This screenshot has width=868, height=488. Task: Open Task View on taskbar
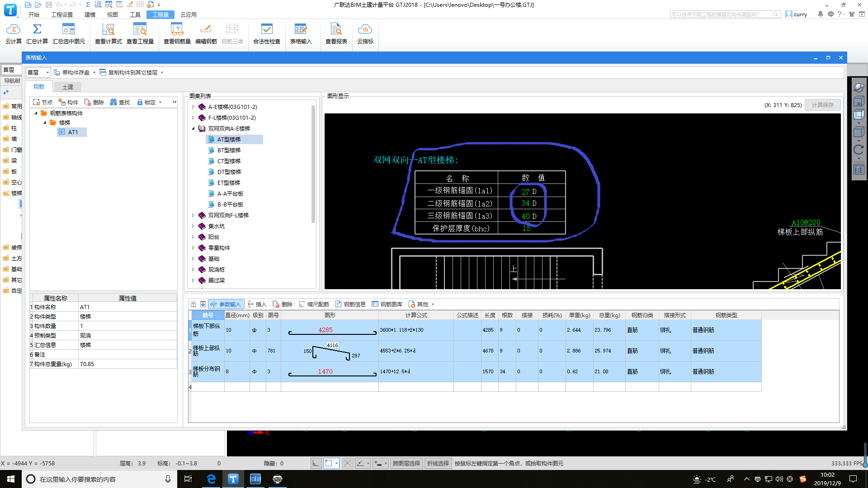coord(188,479)
